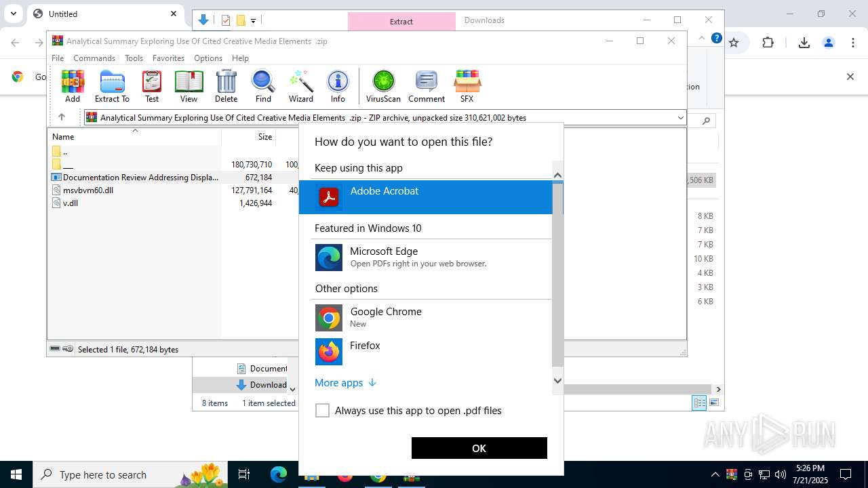Click the Delete trash icon
Viewport: 868px width, 488px height.
point(226,86)
